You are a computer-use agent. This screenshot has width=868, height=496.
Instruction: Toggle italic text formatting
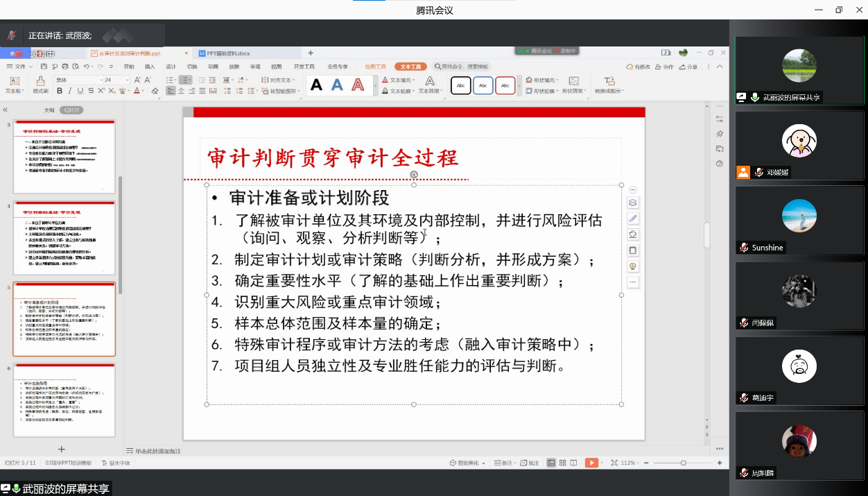[x=70, y=91]
